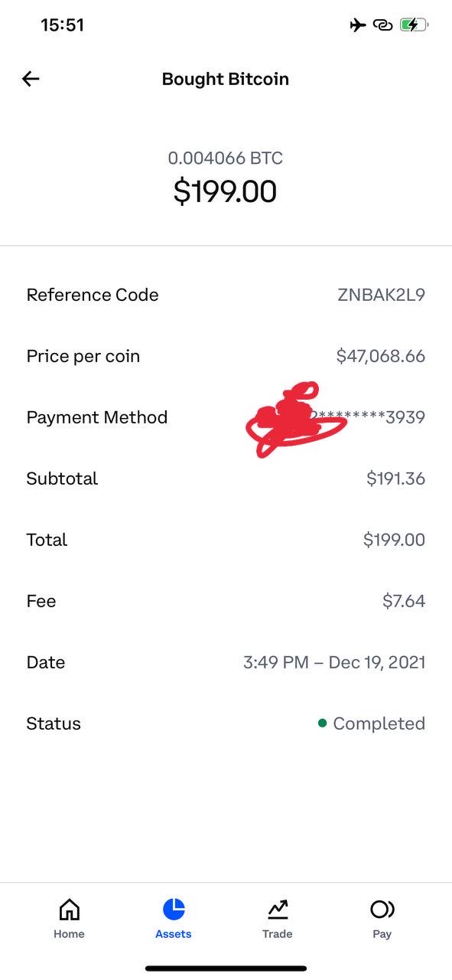Viewport: 452px width, 980px height.
Task: Tap the Payment Method card number
Action: pyautogui.click(x=367, y=417)
